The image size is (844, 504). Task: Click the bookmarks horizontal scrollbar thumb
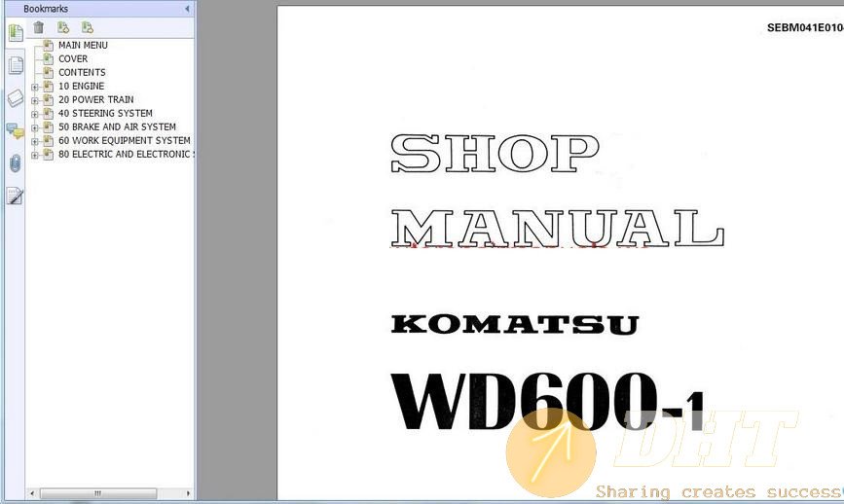pos(98,493)
